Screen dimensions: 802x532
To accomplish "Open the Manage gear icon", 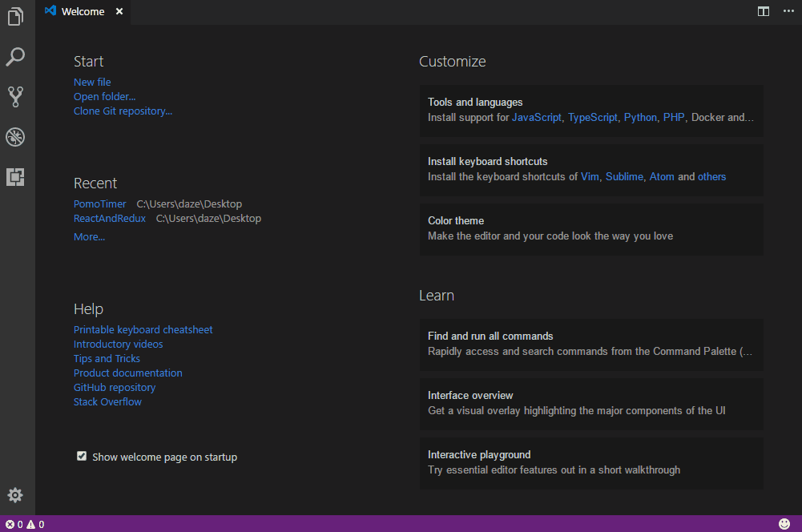I will 15,495.
